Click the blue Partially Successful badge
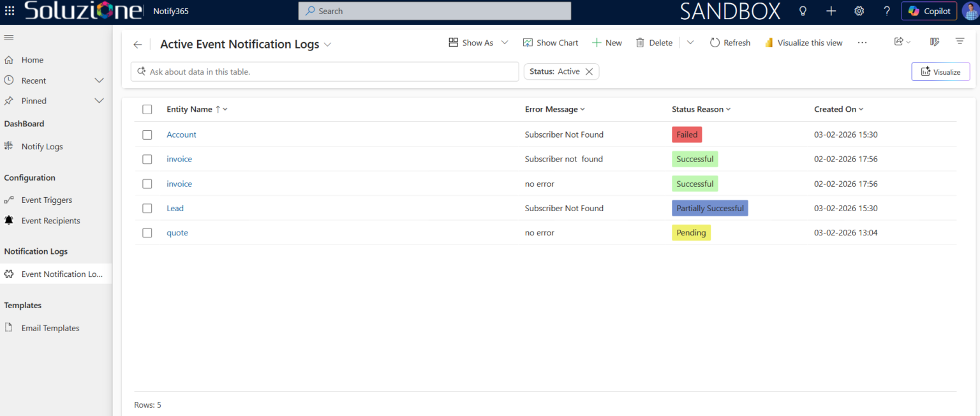 710,208
